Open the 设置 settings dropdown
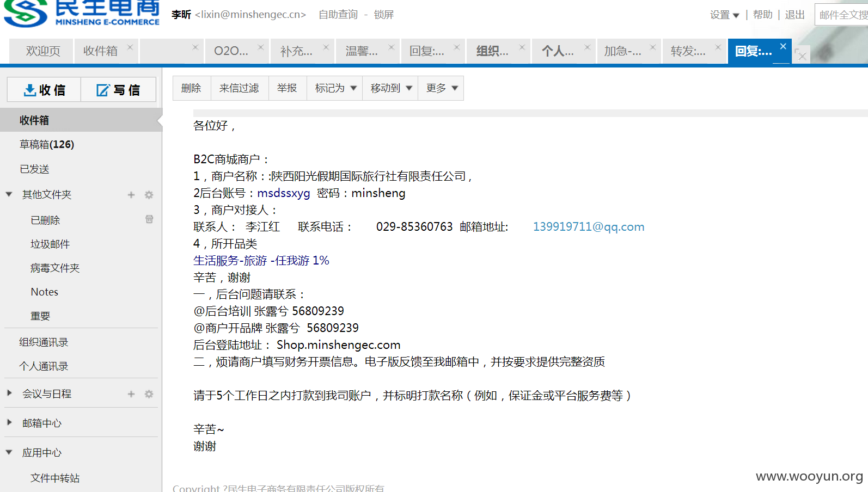The image size is (868, 492). [724, 15]
